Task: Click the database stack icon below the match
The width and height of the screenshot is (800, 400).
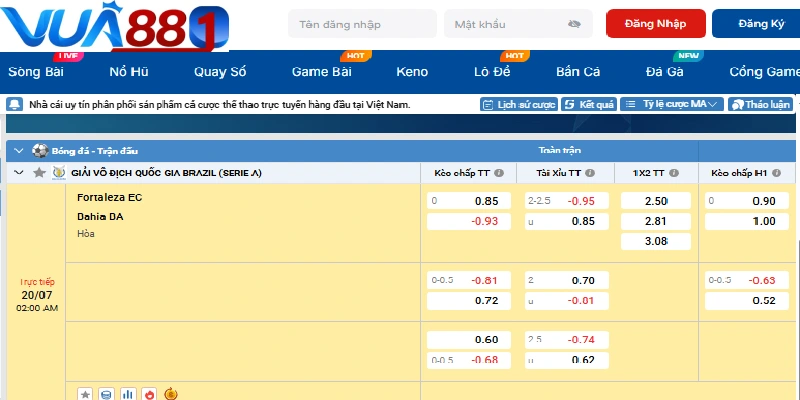Action: click(107, 394)
